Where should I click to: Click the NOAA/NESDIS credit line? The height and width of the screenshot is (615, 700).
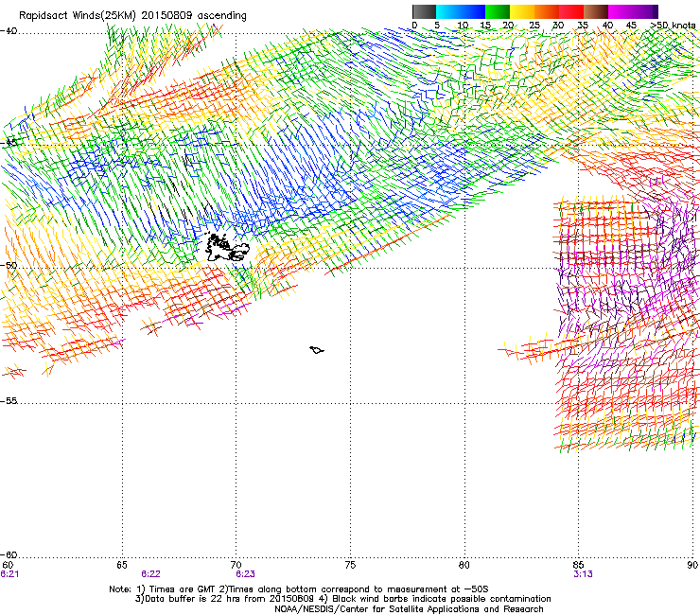[409, 609]
